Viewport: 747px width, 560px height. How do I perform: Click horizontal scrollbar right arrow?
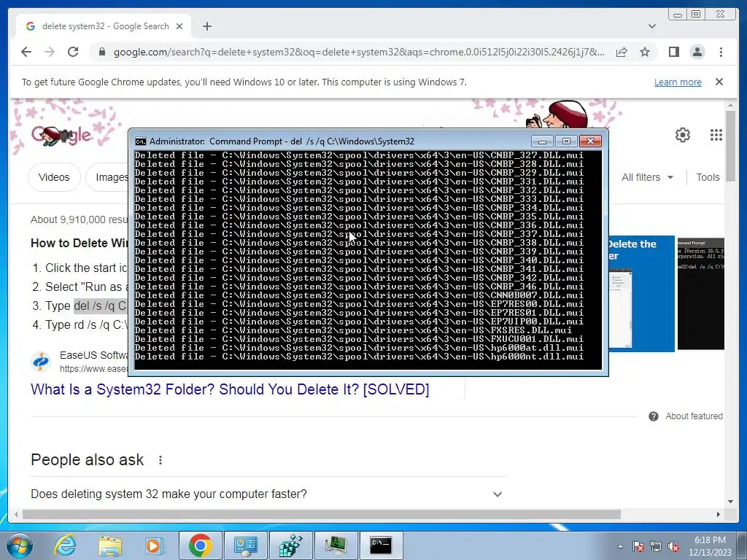coord(719,514)
